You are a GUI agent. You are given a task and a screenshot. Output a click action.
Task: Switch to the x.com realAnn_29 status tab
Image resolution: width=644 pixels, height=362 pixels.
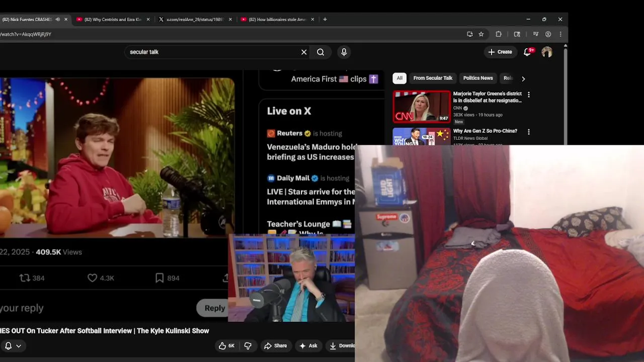click(x=195, y=20)
